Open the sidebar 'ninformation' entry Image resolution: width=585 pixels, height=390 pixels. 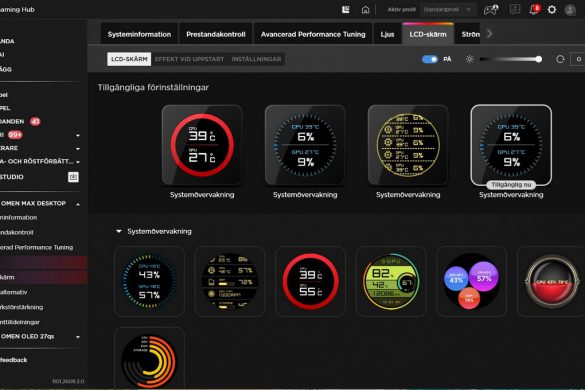pyautogui.click(x=19, y=218)
